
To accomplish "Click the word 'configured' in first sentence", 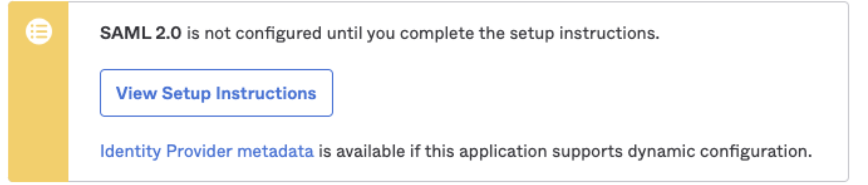I will [278, 34].
